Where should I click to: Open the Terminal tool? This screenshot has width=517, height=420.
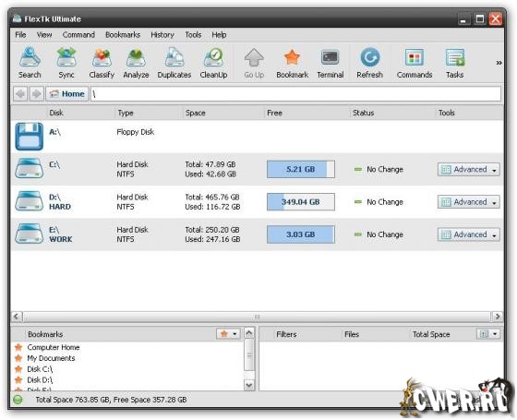point(331,63)
